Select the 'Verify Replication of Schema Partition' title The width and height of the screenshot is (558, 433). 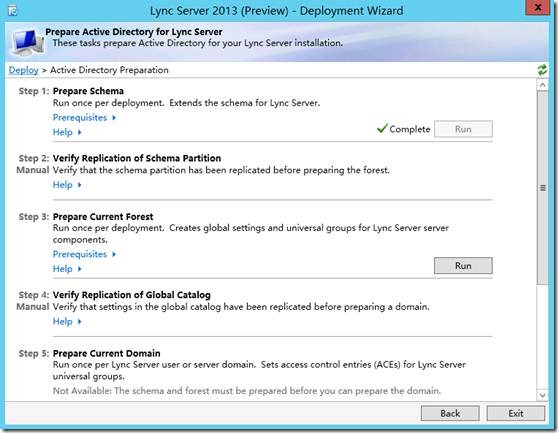pos(137,158)
